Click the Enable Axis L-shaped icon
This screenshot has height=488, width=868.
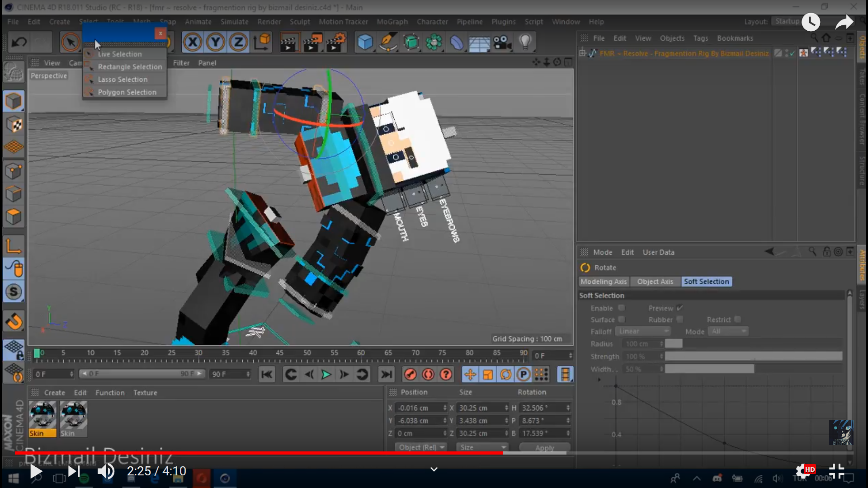[14, 246]
